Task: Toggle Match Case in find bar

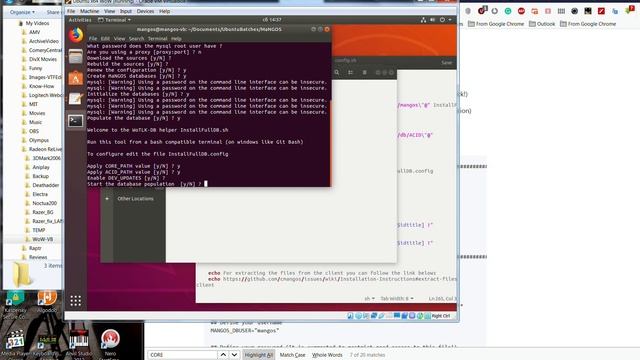Action: [x=292, y=355]
